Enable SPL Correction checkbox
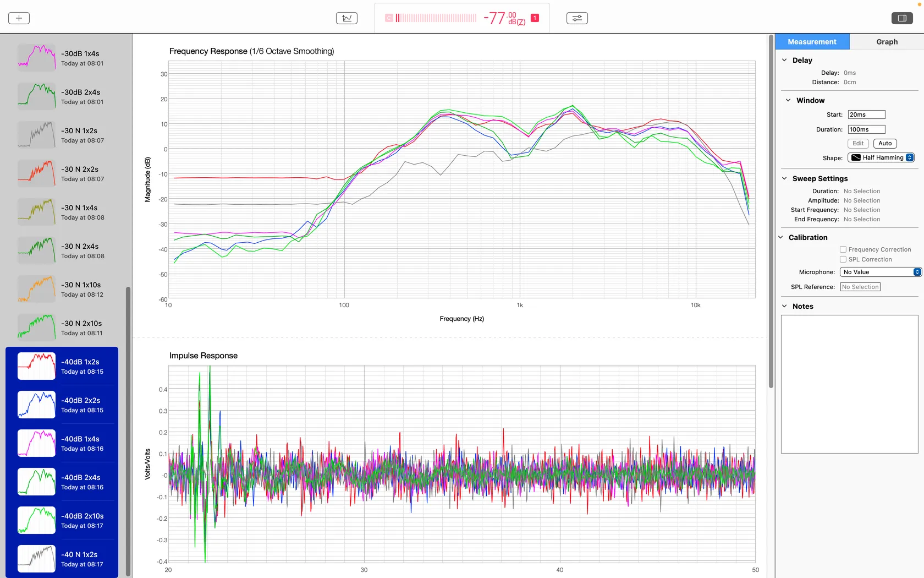The height and width of the screenshot is (578, 924). tap(843, 259)
